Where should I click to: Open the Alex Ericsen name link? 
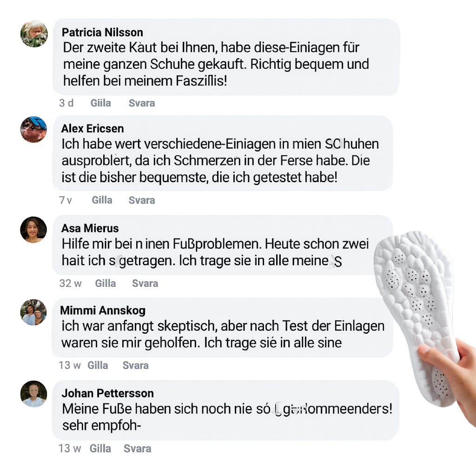click(93, 128)
